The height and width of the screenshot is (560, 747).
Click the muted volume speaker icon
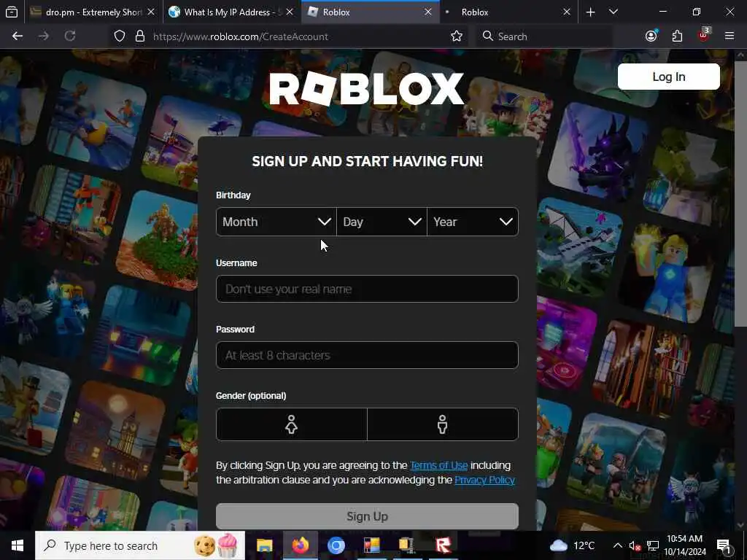coord(635,546)
